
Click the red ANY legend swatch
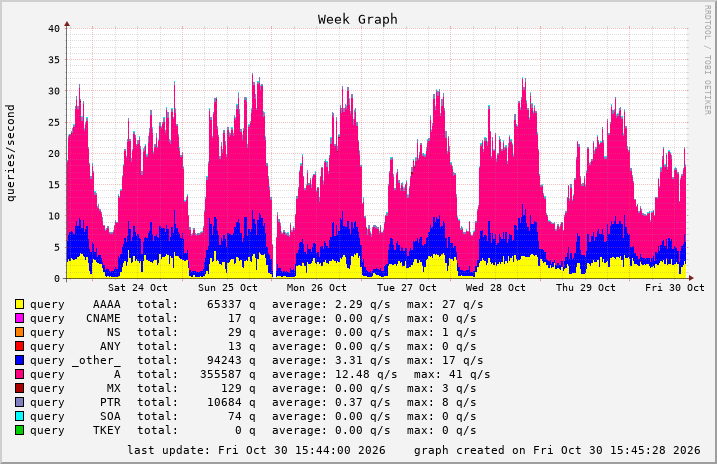[19, 346]
